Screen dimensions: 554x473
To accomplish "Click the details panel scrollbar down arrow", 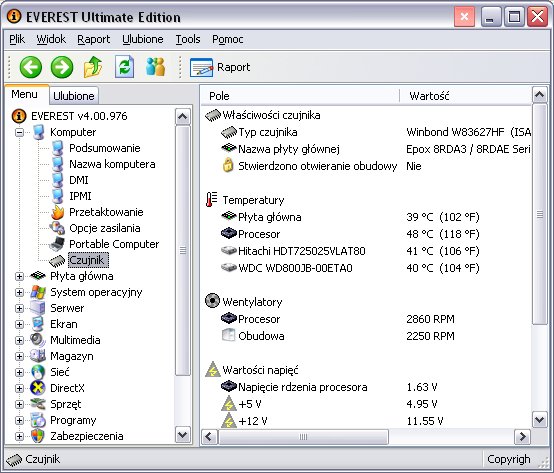I will pos(539,420).
